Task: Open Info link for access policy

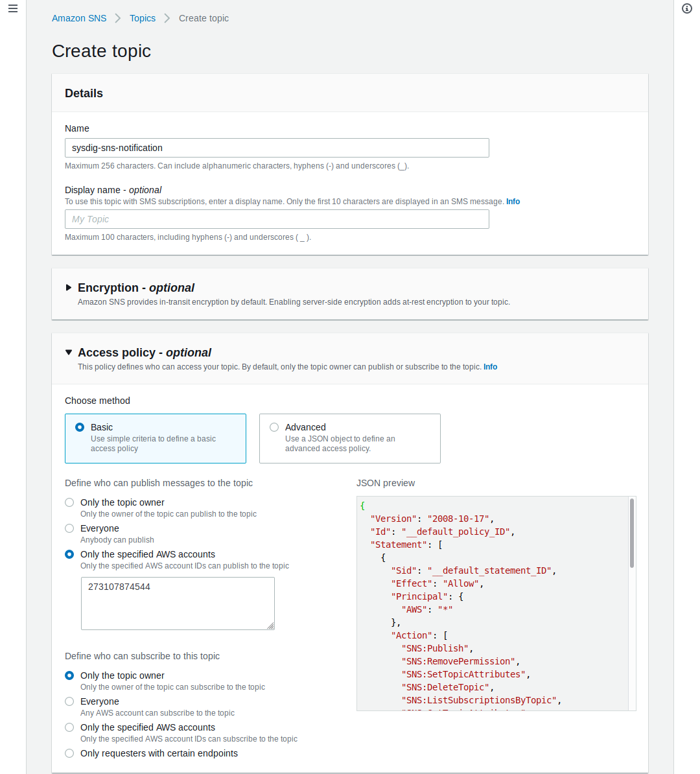Action: click(x=490, y=367)
